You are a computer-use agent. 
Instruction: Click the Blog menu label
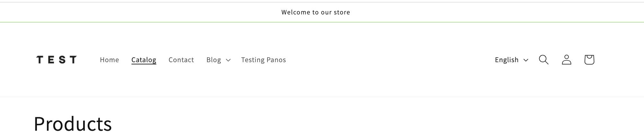point(213,60)
